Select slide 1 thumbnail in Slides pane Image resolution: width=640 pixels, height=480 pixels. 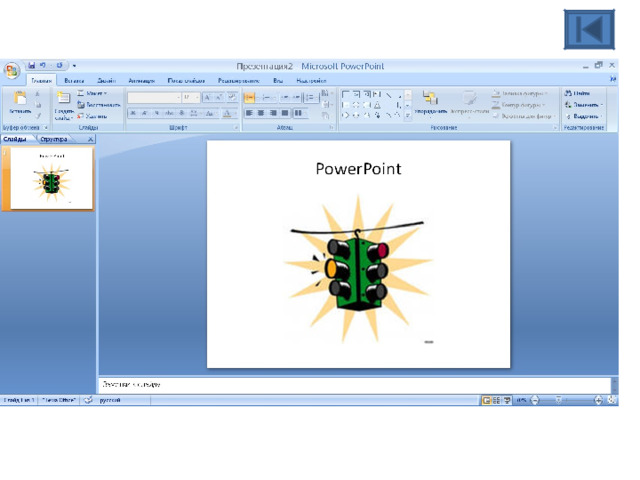coord(51,178)
